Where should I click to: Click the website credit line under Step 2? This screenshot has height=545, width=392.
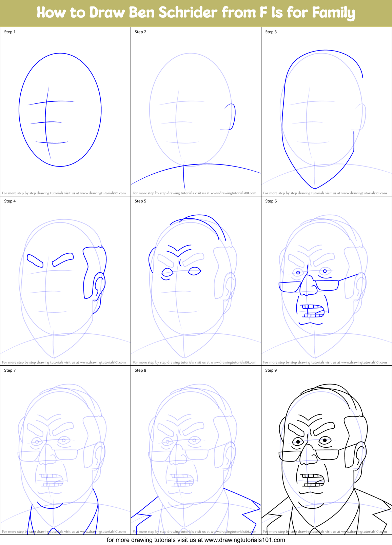tap(194, 193)
